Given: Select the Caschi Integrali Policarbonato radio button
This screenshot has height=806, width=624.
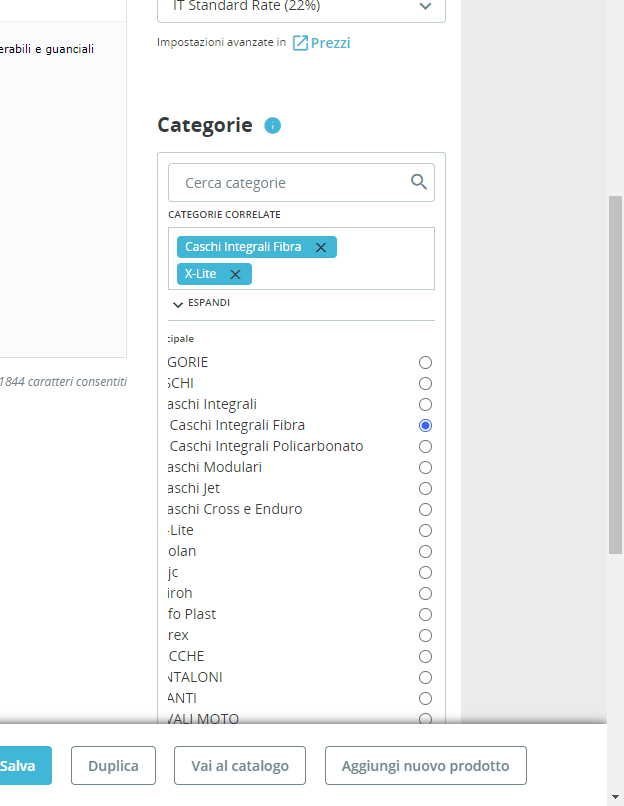Looking at the screenshot, I should click(x=425, y=446).
